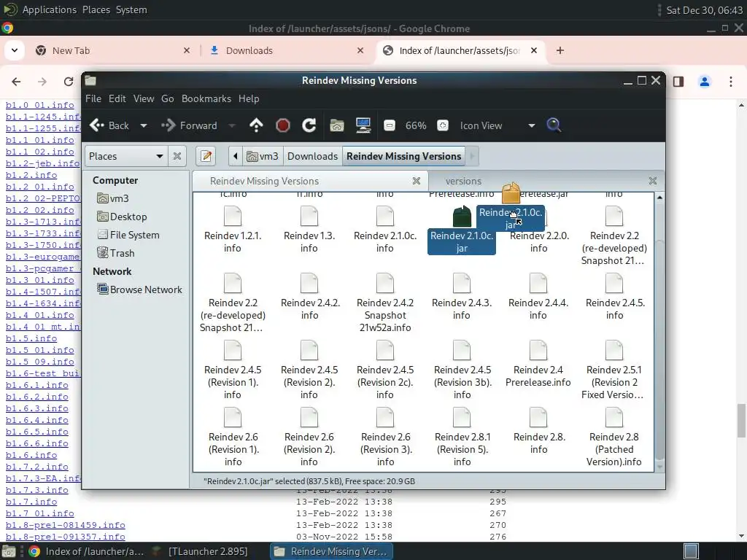Screen dimensions: 747x560
Task: Select Reindev 2.4 Prerelease.info file
Action: 538,363
